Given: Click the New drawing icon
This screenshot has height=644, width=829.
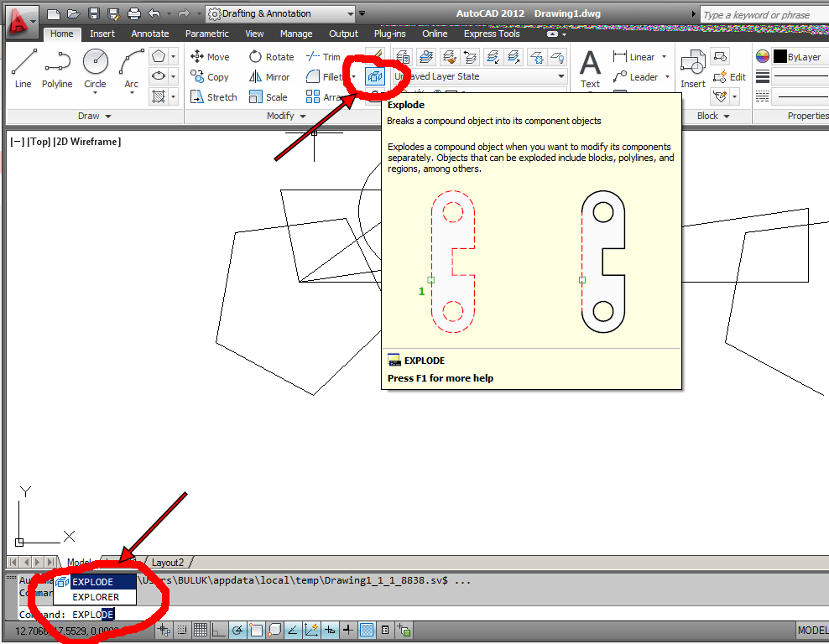Looking at the screenshot, I should click(54, 13).
